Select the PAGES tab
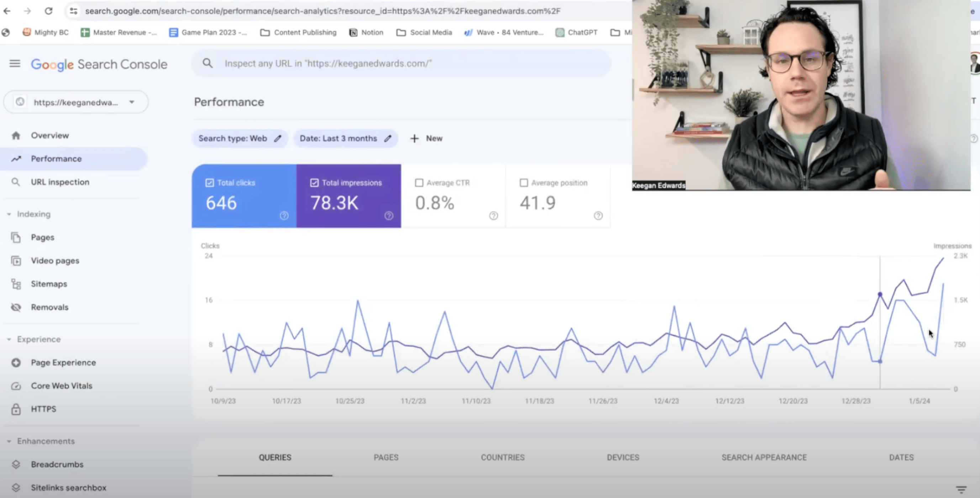 point(385,457)
